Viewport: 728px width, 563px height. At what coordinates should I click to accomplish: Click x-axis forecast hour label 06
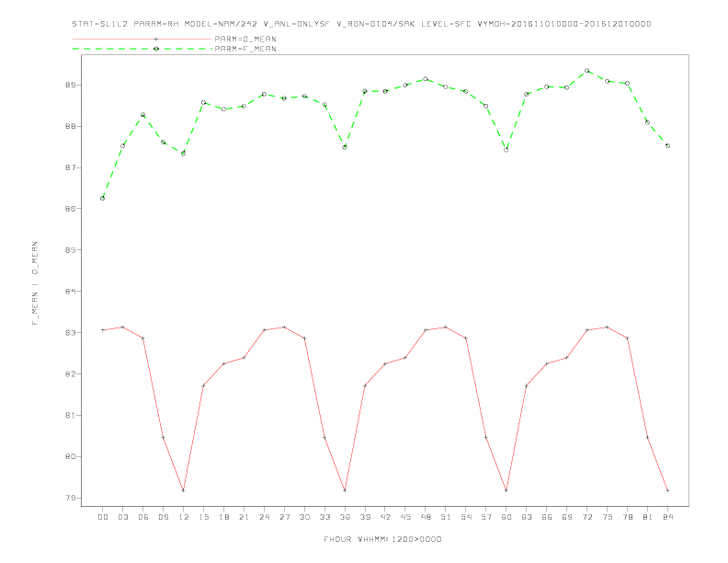coord(143,517)
